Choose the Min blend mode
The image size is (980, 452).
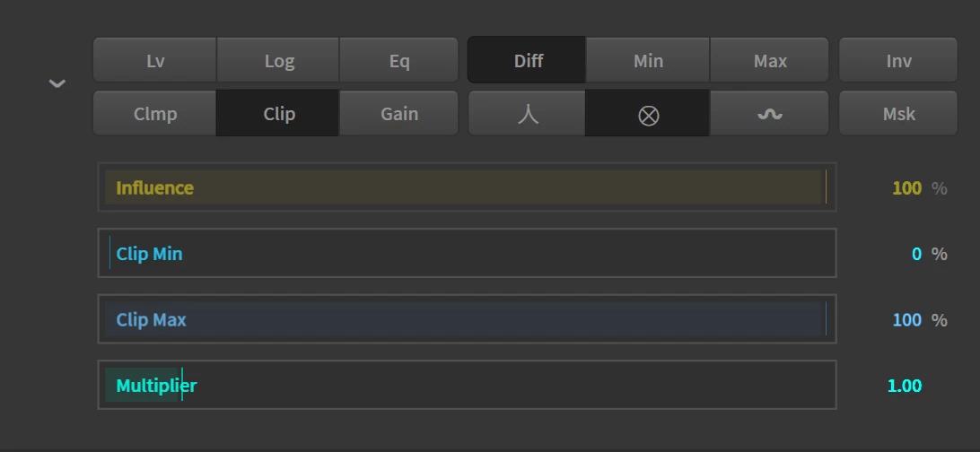point(648,60)
